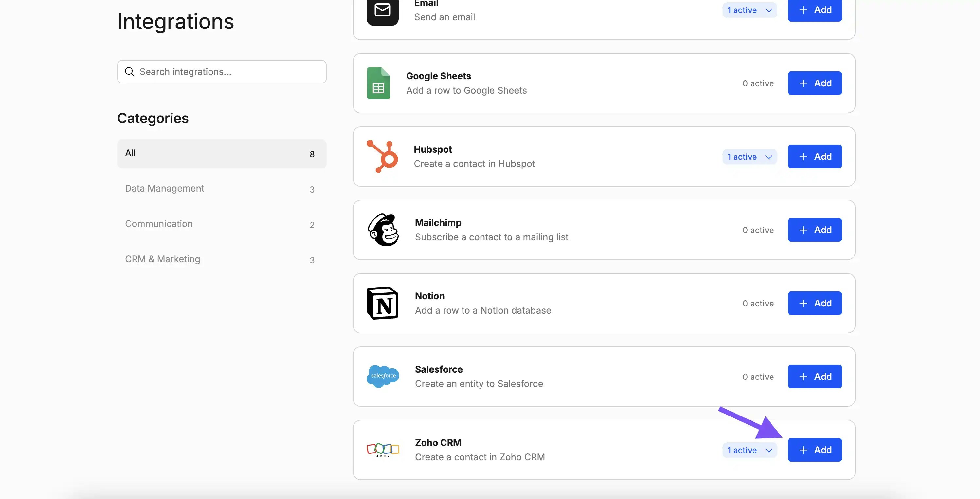The image size is (980, 499).
Task: Open the Hubspot 1 active dropdown
Action: point(749,157)
